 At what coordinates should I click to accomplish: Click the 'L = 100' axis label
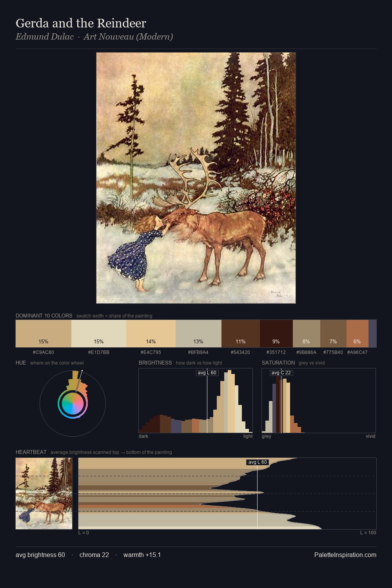368,533
